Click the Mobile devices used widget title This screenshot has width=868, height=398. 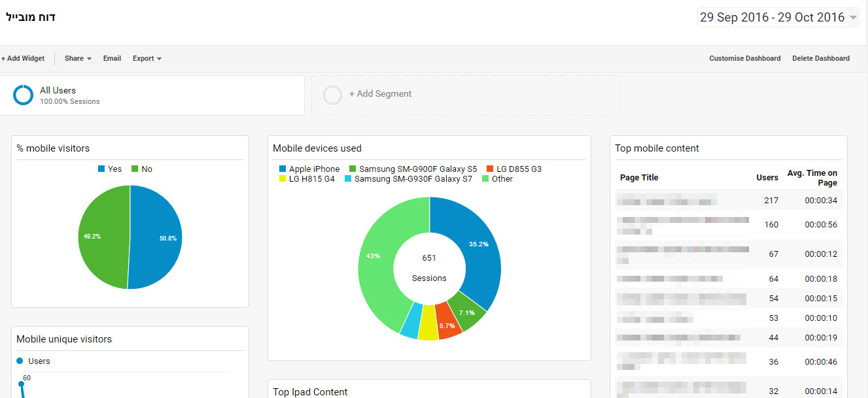pyautogui.click(x=317, y=148)
